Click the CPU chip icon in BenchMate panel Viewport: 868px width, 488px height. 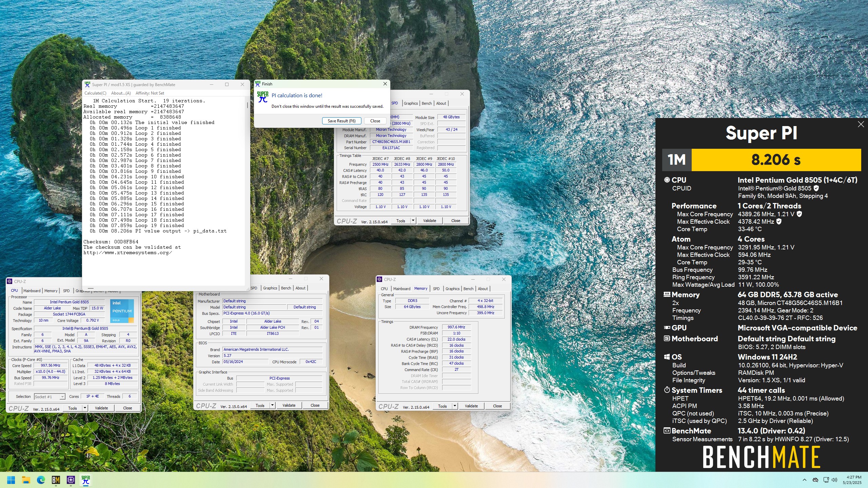[x=667, y=180]
